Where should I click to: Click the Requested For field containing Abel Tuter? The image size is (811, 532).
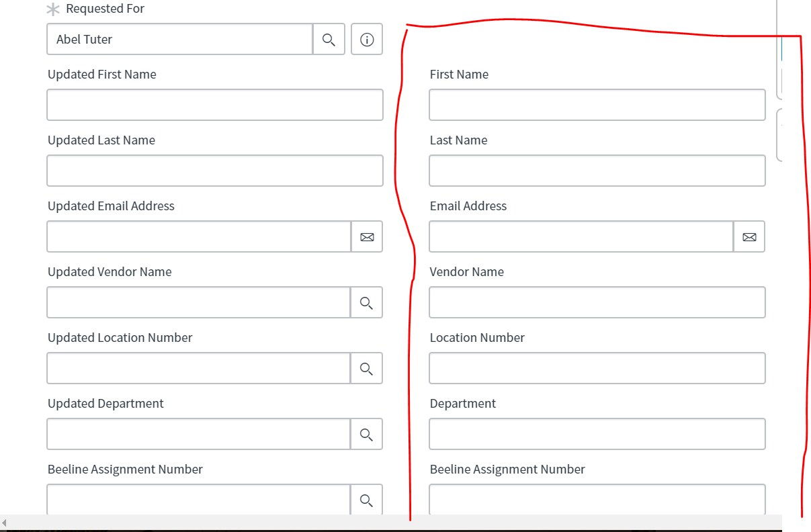[179, 40]
